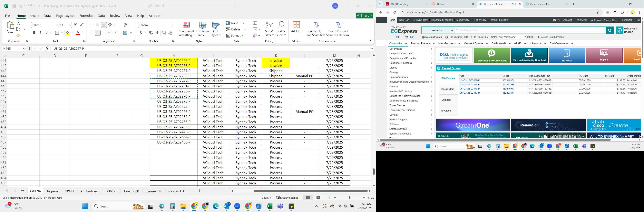This screenshot has height=212, width=644.
Task: Click browser reload icon in Chrome
Action: pyautogui.click(x=395, y=12)
